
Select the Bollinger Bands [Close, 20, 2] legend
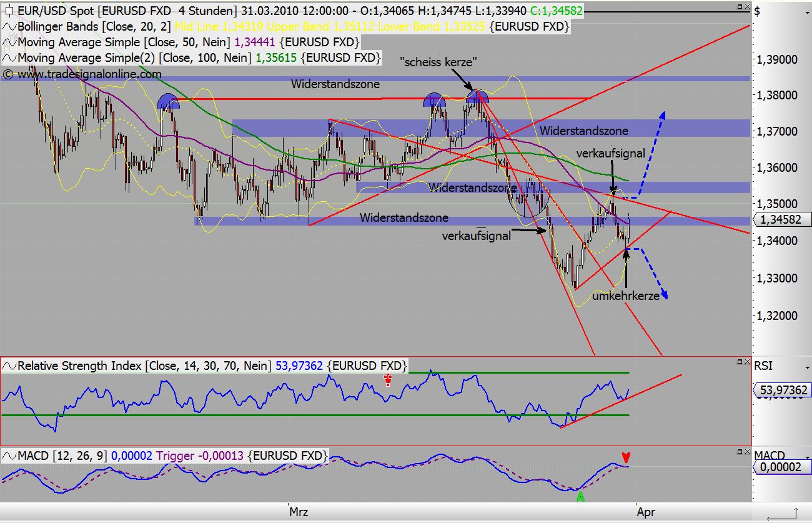point(95,27)
